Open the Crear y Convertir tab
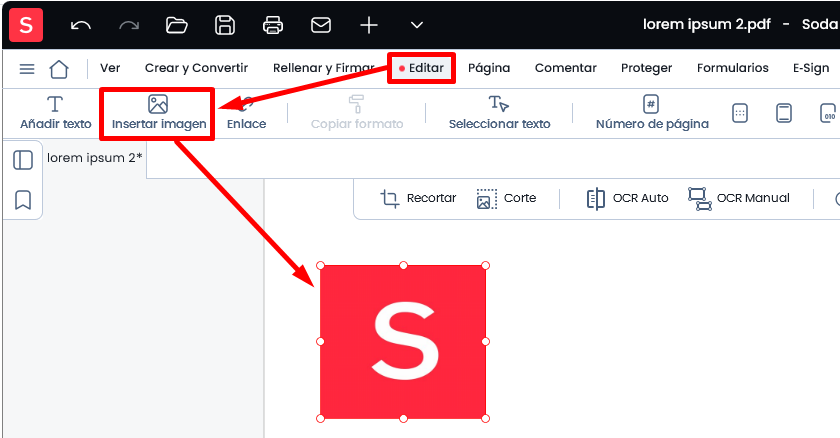Image resolution: width=840 pixels, height=438 pixels. point(197,68)
